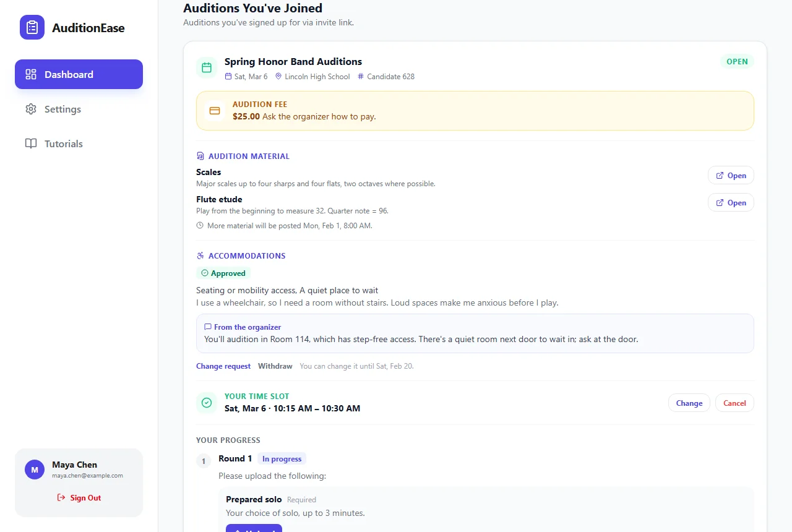Open the Flute etude material
The height and width of the screenshot is (532, 792).
pos(731,203)
